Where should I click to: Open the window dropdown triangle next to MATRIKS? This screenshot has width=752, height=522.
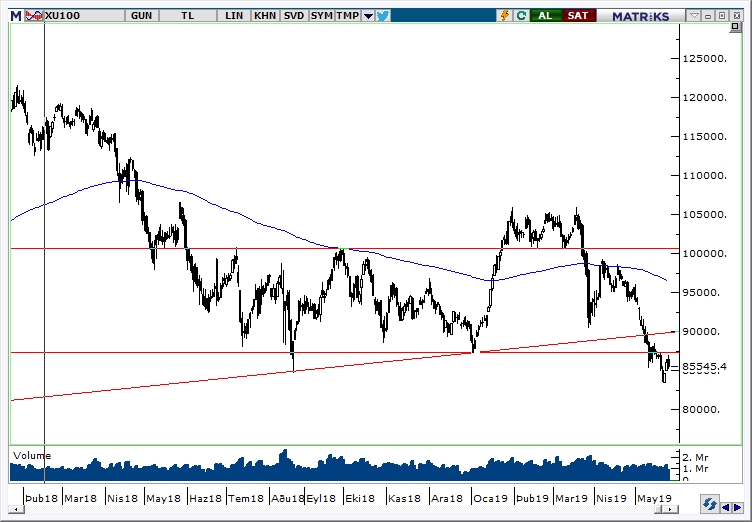click(x=694, y=16)
